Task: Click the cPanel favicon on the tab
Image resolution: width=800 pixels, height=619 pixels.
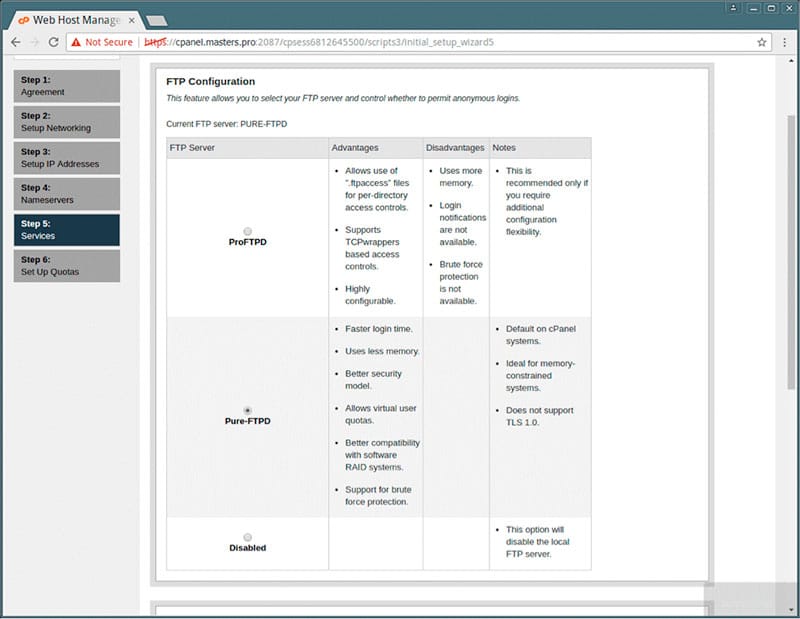Action: (x=22, y=20)
